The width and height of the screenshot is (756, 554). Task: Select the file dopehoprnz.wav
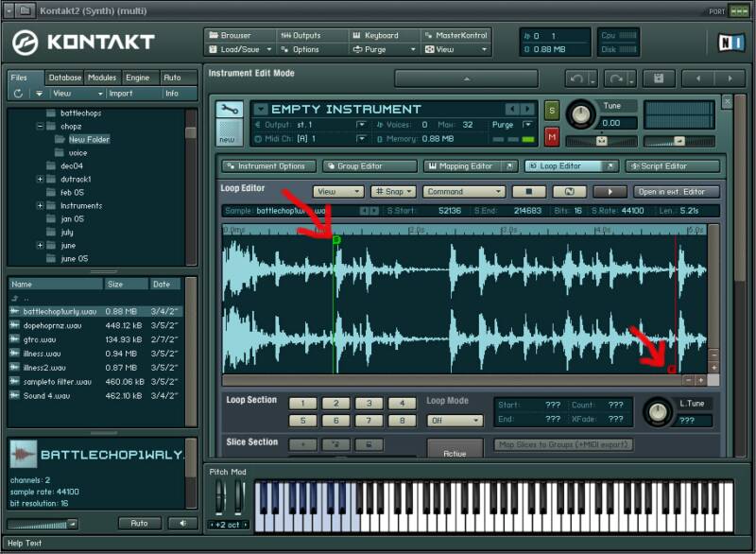[94, 326]
